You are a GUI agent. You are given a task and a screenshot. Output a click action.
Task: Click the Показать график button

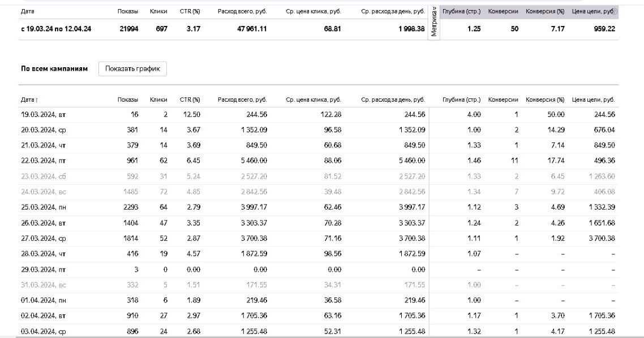132,69
